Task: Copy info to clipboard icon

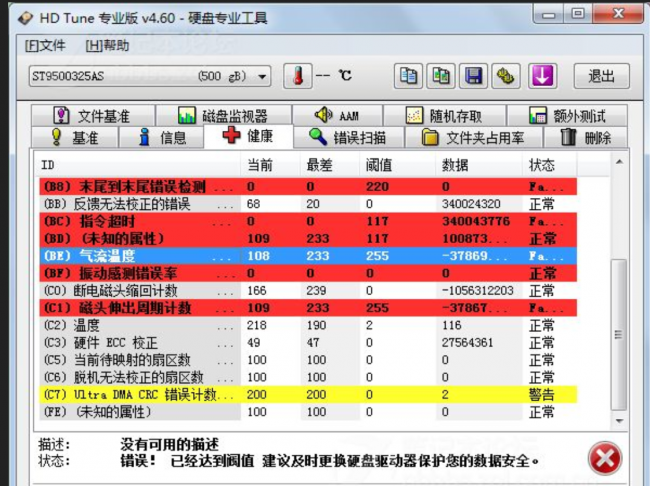Action: tap(408, 76)
